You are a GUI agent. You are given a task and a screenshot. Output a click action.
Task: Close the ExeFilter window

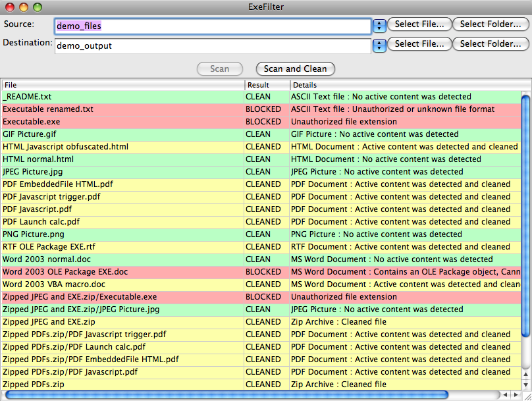(x=10, y=7)
